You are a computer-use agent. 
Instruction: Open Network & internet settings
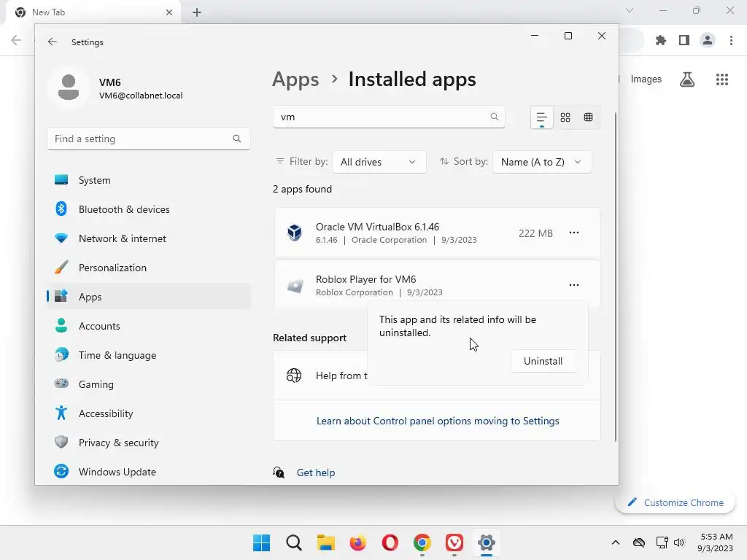pyautogui.click(x=149, y=238)
